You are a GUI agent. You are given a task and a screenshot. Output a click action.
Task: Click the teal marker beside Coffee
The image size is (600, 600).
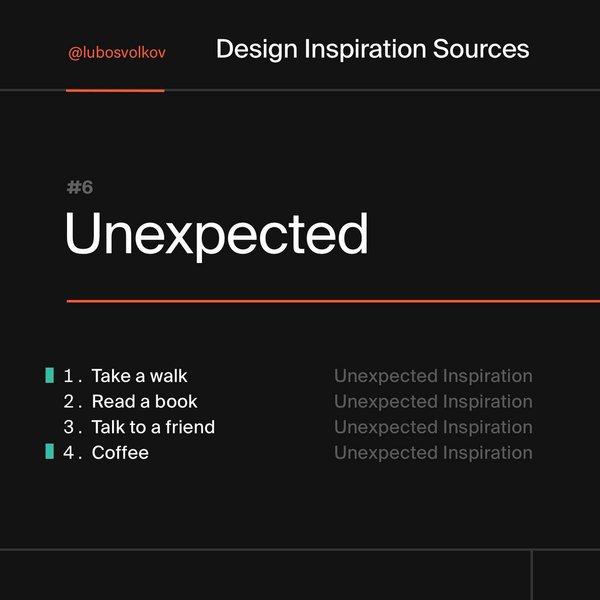click(49, 451)
